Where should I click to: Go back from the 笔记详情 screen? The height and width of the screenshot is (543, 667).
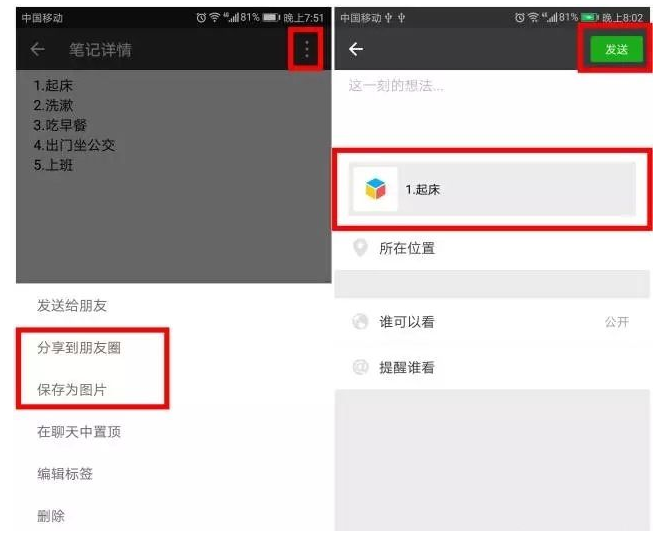pos(37,49)
